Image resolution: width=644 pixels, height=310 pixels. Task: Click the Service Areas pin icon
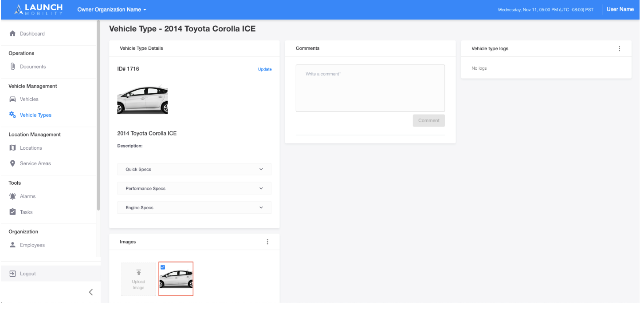point(12,163)
